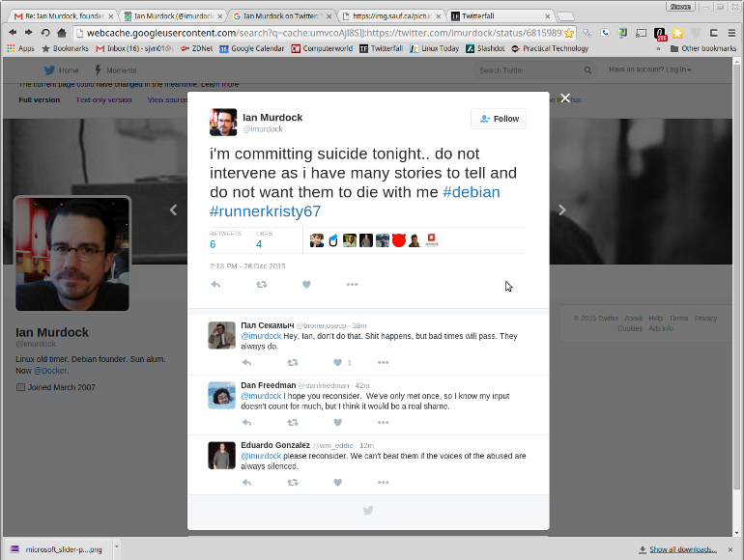This screenshot has width=744, height=560.
Task: Switch to Twitterfall tab
Action: [x=501, y=16]
